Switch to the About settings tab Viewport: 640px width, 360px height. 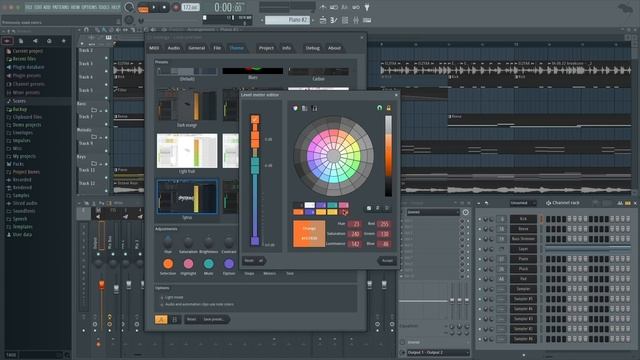pyautogui.click(x=334, y=48)
